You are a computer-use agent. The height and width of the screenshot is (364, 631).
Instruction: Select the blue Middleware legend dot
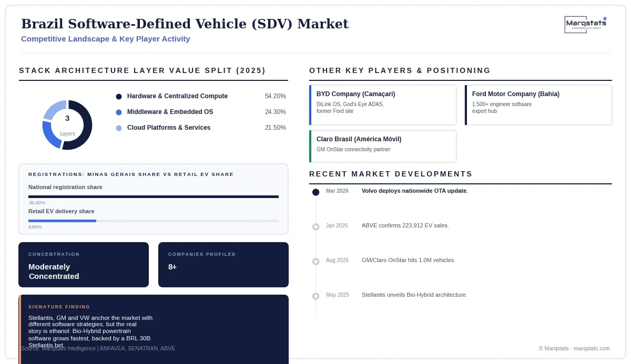(119, 112)
